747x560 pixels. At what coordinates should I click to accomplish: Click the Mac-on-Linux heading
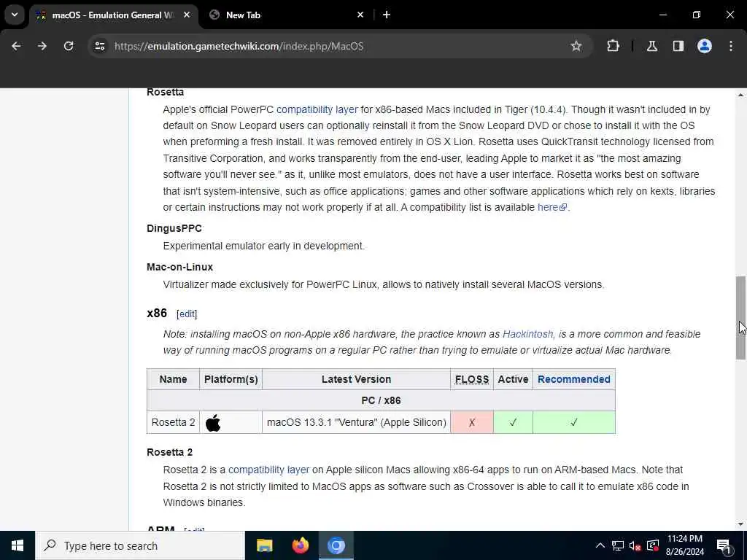click(180, 267)
